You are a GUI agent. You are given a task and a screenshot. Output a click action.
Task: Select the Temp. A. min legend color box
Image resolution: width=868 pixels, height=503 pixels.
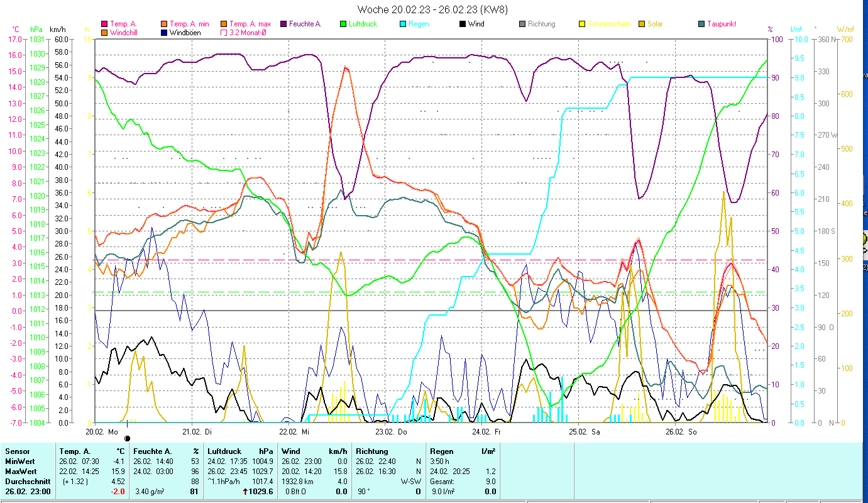click(165, 24)
